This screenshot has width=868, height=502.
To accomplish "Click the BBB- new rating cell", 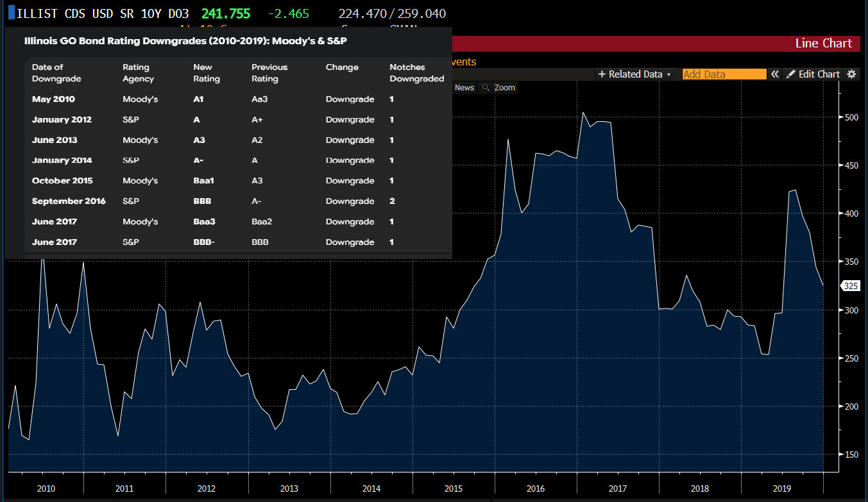I will tap(204, 242).
